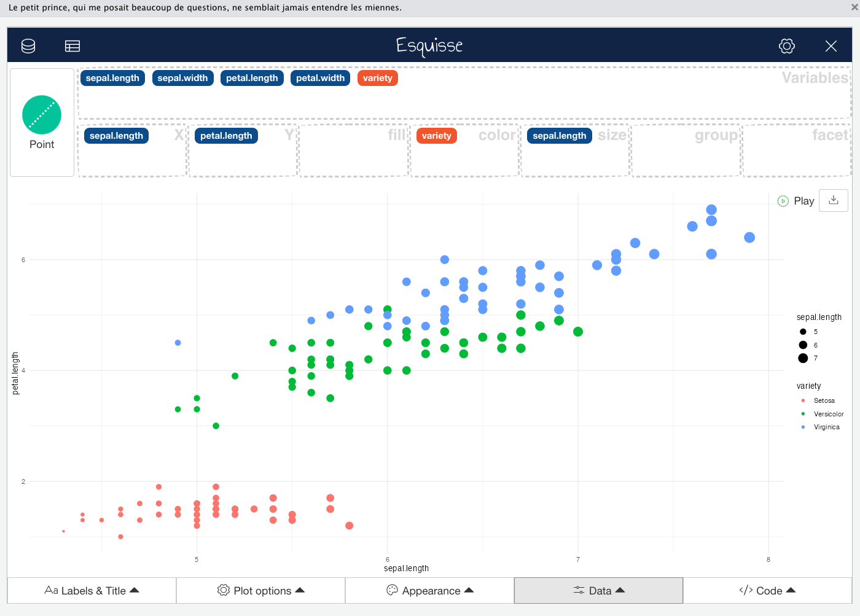
Task: Click the empty facet dropzone
Action: pyautogui.click(x=797, y=151)
